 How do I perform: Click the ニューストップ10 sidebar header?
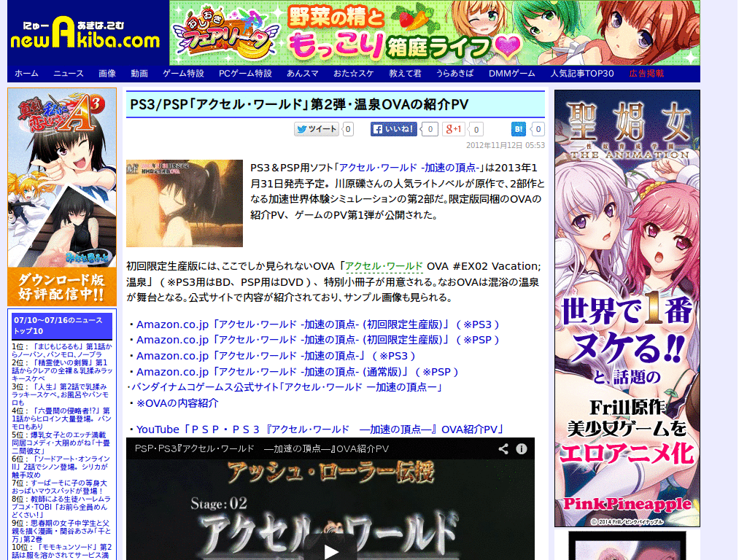(x=62, y=326)
